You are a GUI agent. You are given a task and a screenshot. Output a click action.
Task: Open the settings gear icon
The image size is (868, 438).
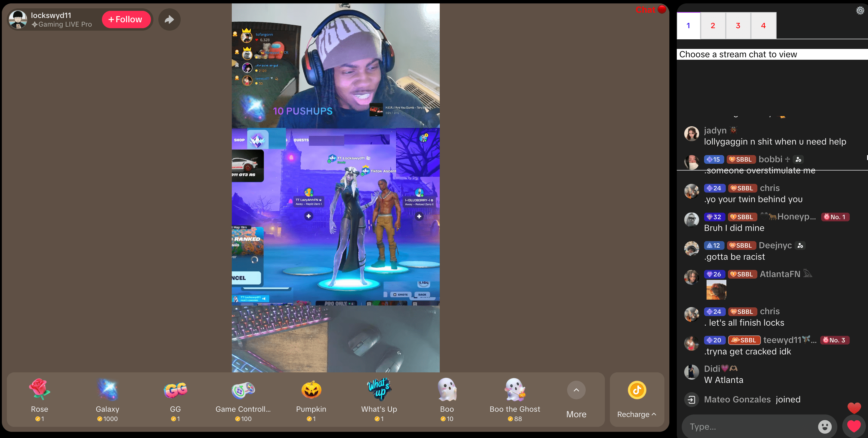pos(860,11)
